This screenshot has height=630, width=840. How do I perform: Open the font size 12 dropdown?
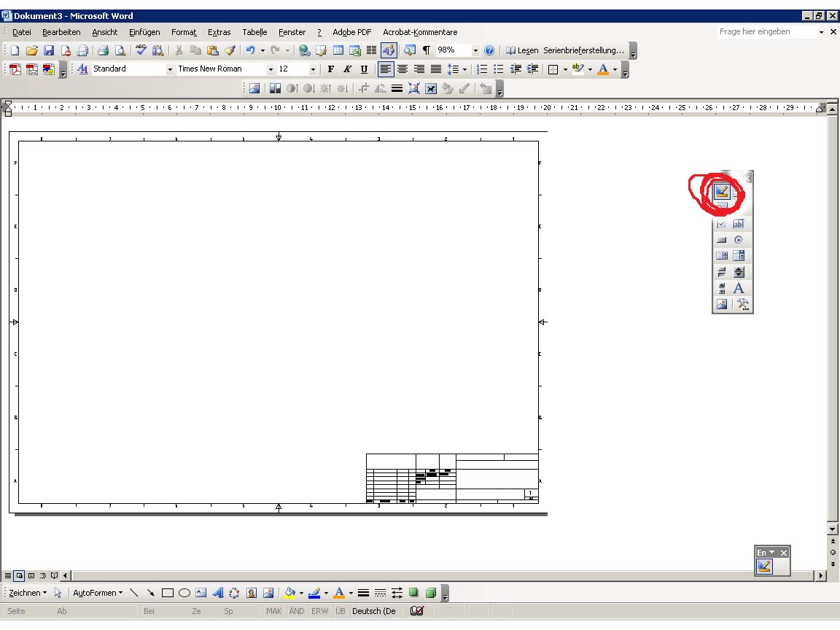pos(313,69)
